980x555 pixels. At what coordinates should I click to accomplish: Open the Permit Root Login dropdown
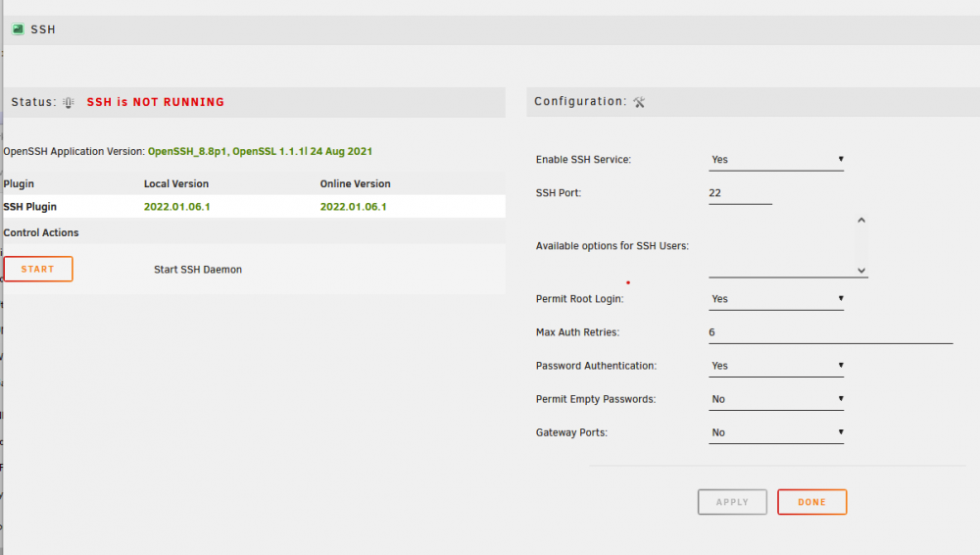[776, 299]
